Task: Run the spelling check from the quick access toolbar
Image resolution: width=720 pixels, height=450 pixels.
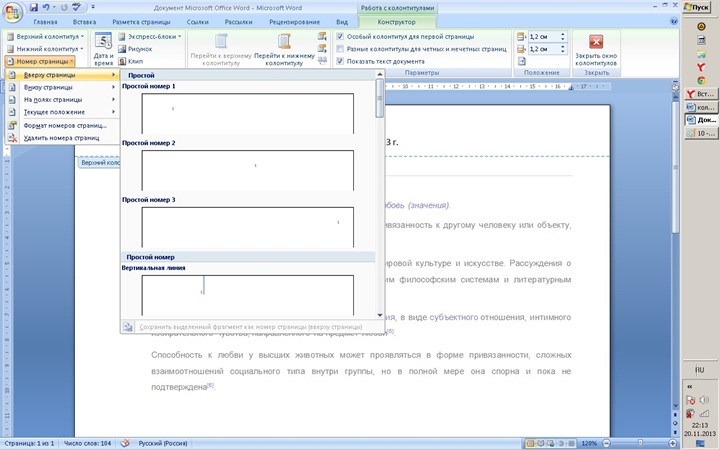Action: click(x=77, y=7)
